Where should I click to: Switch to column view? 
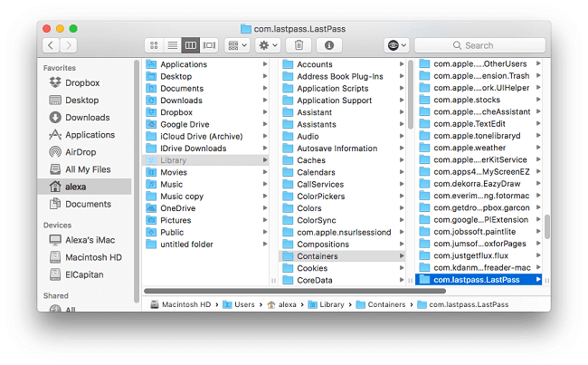[x=191, y=45]
